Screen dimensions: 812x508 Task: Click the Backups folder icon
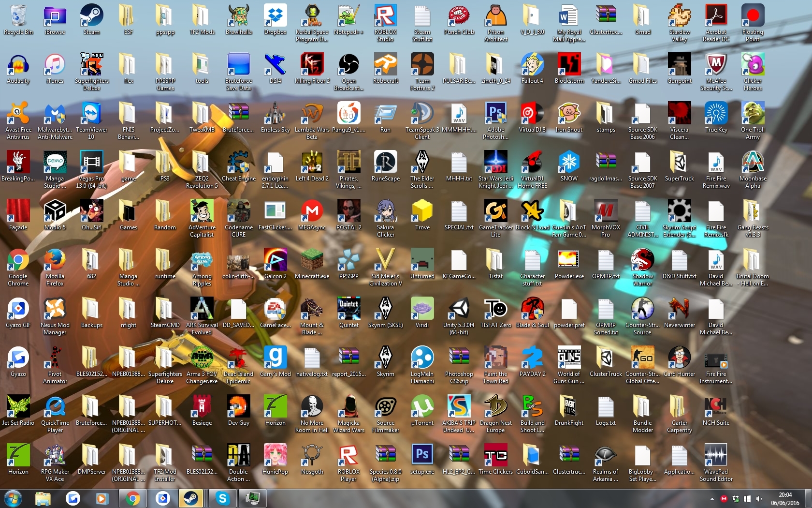[92, 313]
